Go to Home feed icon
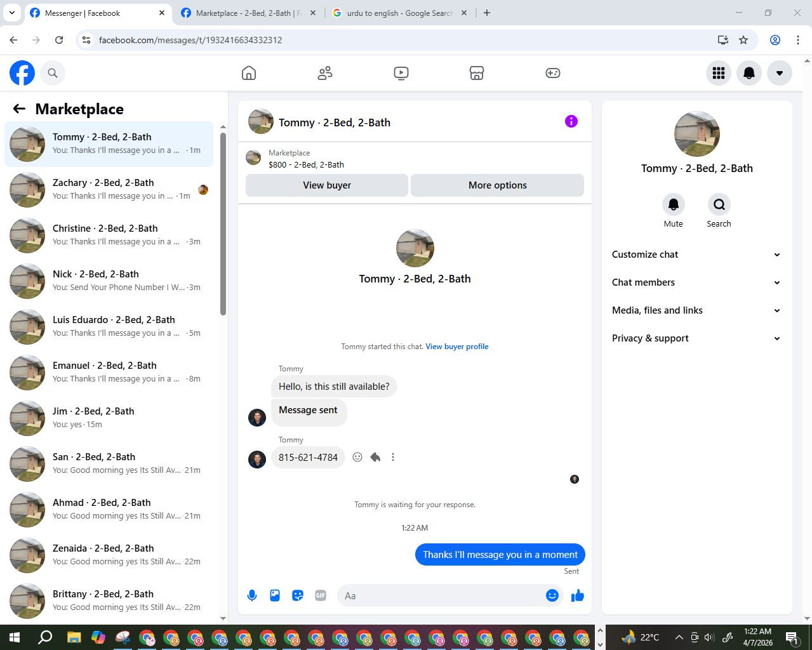The width and height of the screenshot is (812, 650). (x=249, y=73)
